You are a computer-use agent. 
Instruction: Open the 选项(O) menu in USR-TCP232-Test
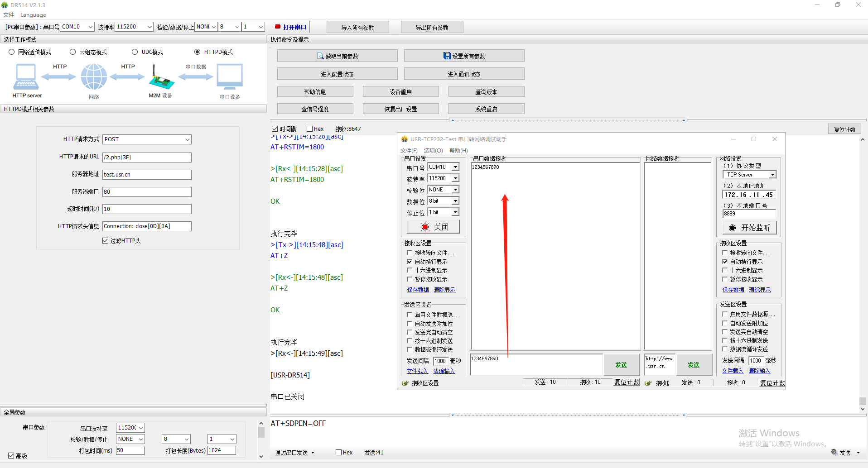(x=433, y=151)
